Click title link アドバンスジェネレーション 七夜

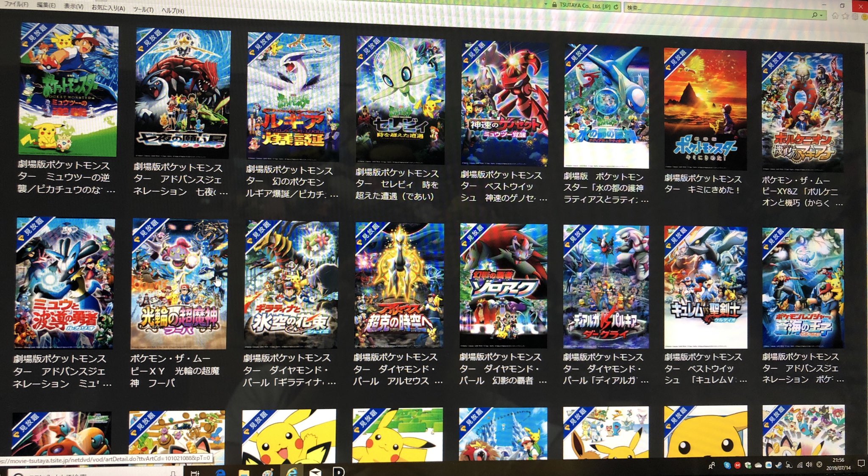pyautogui.click(x=181, y=180)
